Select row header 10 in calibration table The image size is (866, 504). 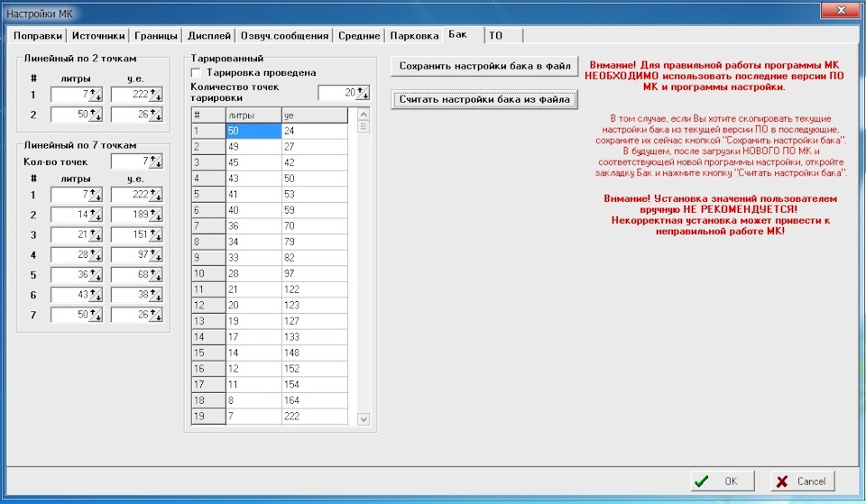point(208,274)
